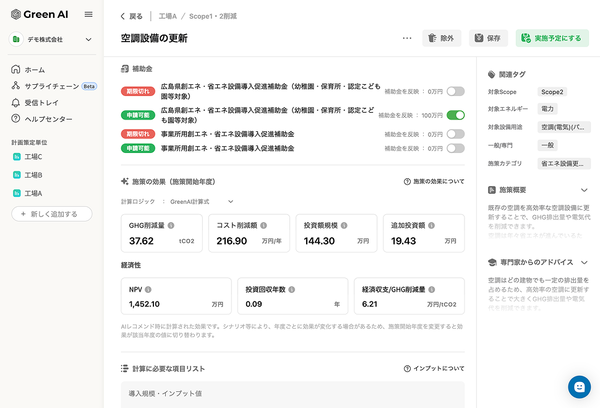The image size is (600, 408).
Task: Click the 実施予定にする button
Action: pos(552,38)
